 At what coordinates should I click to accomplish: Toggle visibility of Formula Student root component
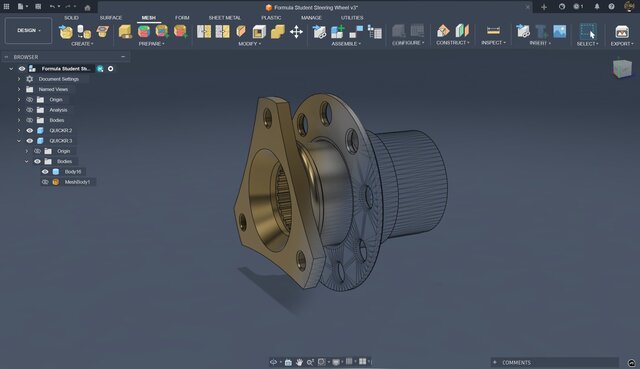pyautogui.click(x=22, y=69)
